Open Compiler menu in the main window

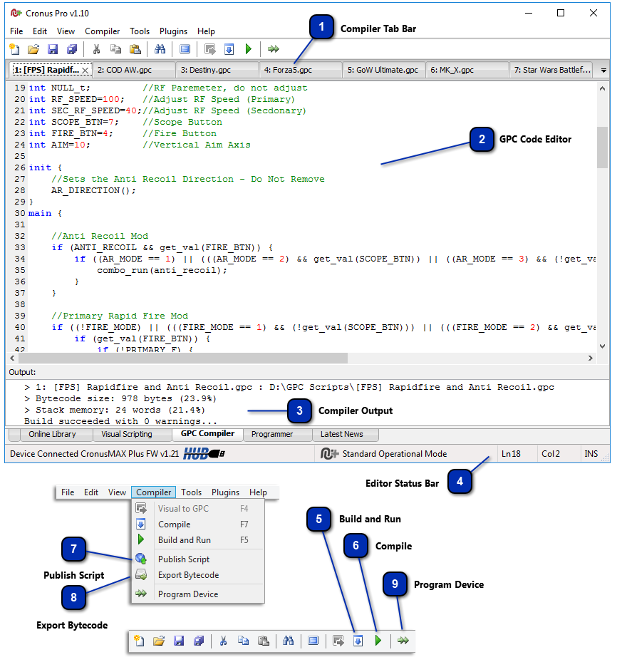coord(103,31)
